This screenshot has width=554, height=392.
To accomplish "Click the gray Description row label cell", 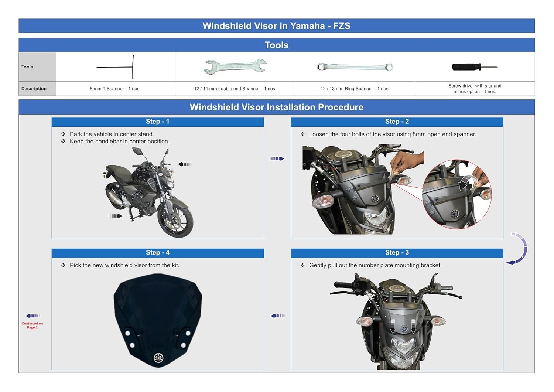I will tap(37, 89).
